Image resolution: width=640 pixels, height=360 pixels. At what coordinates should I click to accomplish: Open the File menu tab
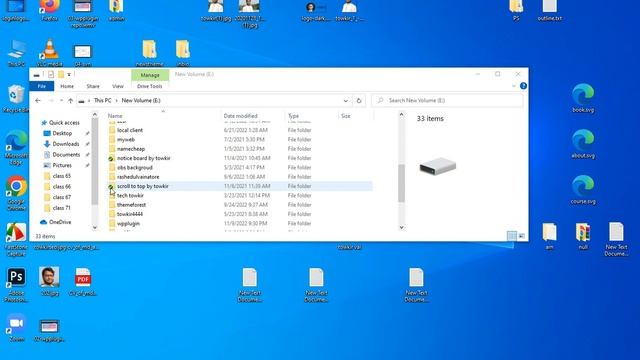(42, 86)
